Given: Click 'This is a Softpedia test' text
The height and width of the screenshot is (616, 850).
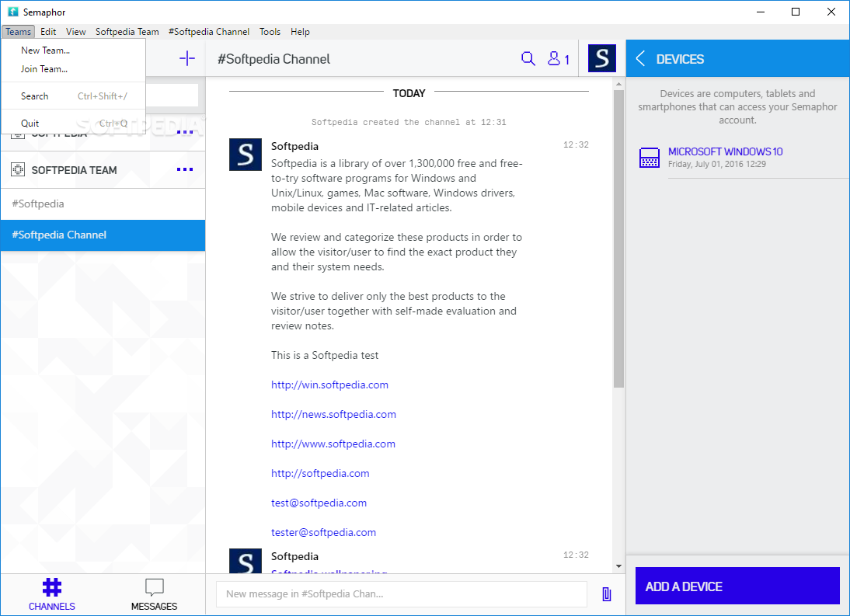Looking at the screenshot, I should point(325,356).
